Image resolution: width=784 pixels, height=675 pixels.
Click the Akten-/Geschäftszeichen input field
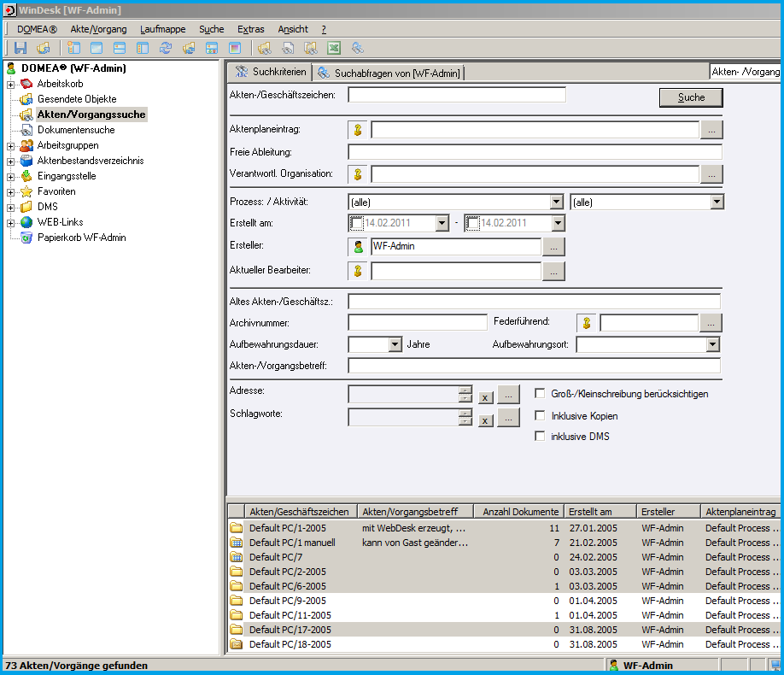point(457,95)
